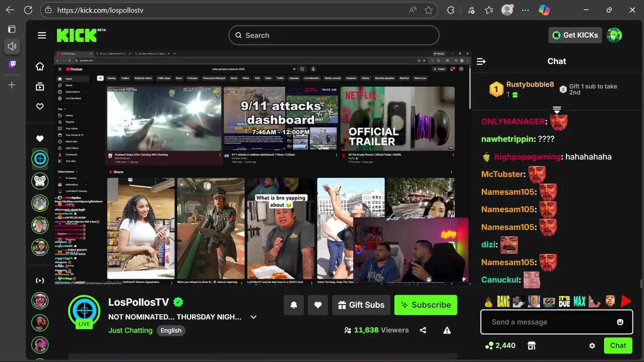Collapse the chat panel with arrow icon
This screenshot has height=362, width=644.
click(x=481, y=61)
